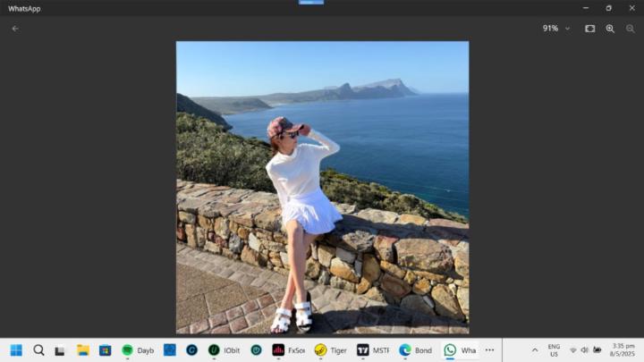The width and height of the screenshot is (644, 362).
Task: Open Task View on the taskbar
Action: click(60, 350)
